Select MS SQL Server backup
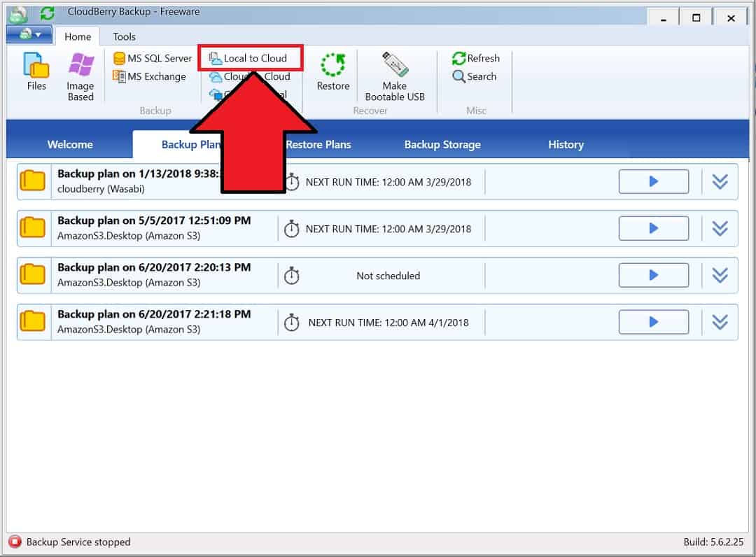756x557 pixels. [153, 58]
